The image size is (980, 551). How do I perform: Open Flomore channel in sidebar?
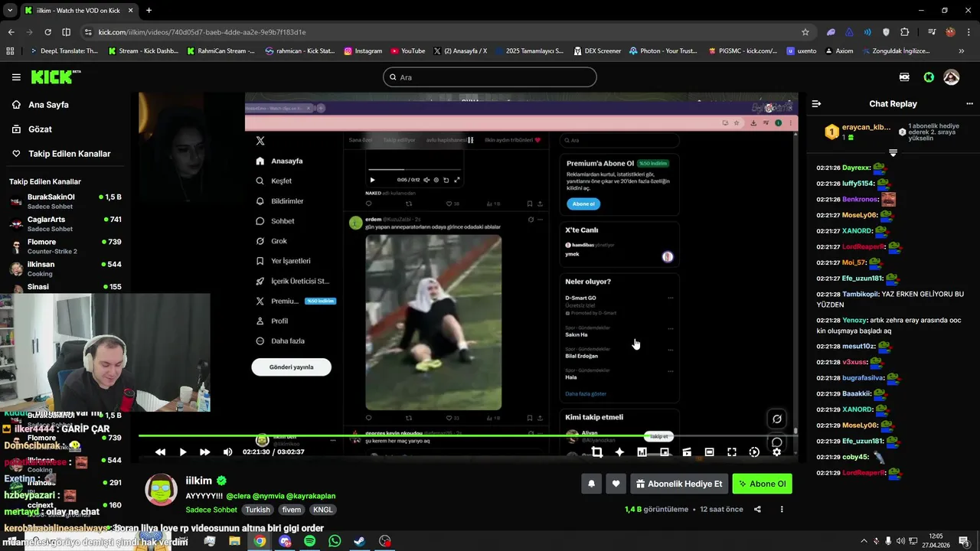[66, 246]
